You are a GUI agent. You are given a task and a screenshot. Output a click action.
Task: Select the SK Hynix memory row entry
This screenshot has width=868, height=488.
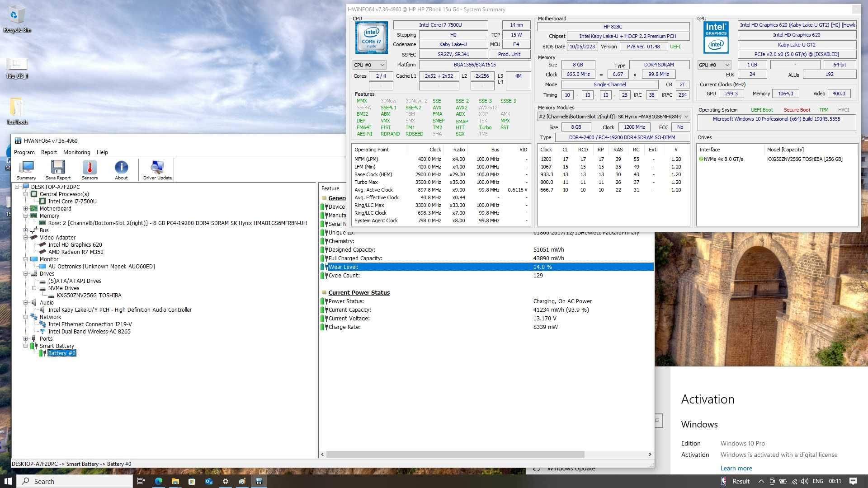177,223
